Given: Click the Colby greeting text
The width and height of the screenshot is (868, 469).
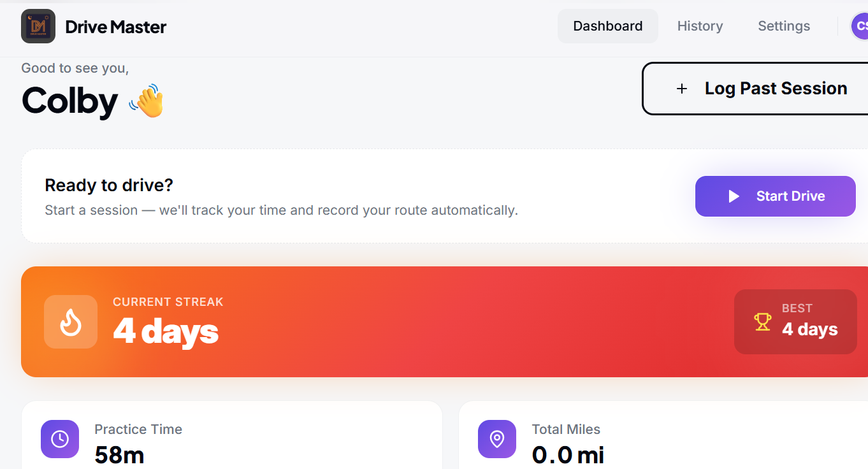Looking at the screenshot, I should tap(70, 100).
